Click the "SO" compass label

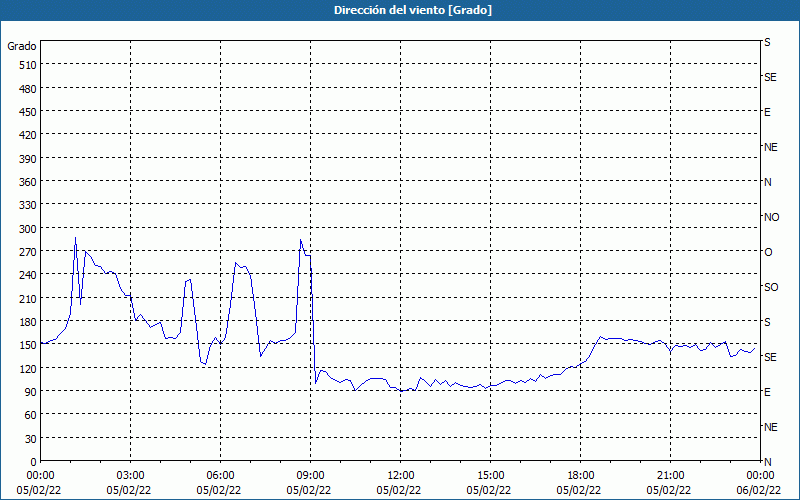(771, 287)
